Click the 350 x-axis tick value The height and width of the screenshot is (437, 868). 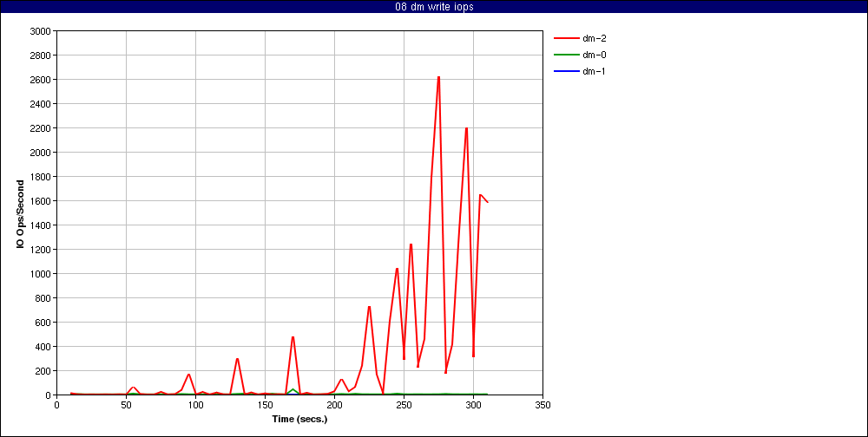(543, 405)
